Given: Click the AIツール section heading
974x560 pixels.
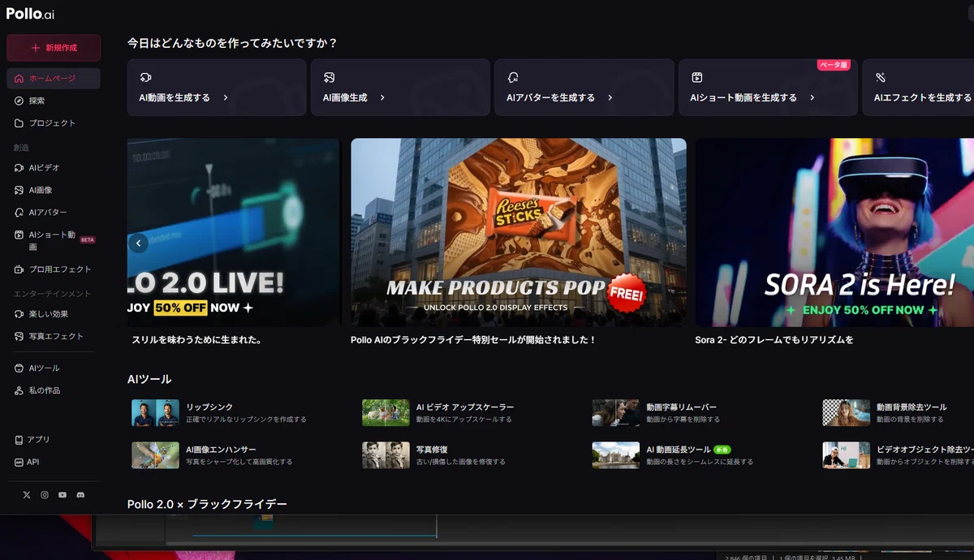Looking at the screenshot, I should tap(149, 379).
